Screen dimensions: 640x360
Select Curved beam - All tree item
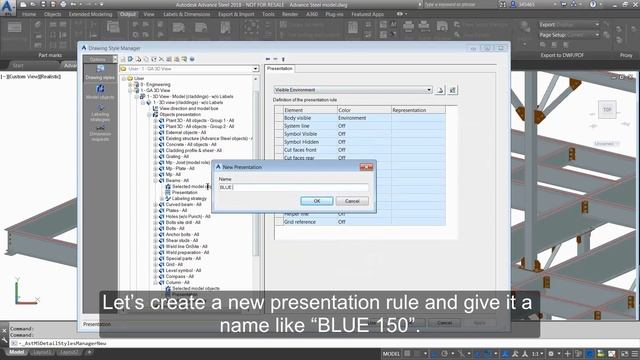click(183, 204)
